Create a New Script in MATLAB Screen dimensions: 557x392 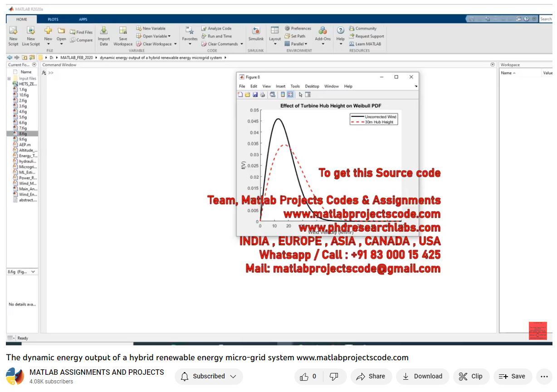13,36
